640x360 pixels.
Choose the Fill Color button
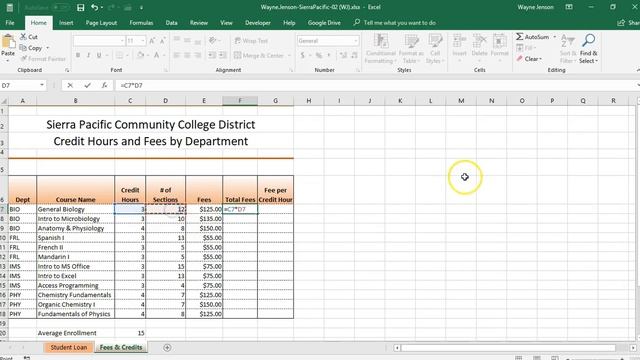pos(140,55)
